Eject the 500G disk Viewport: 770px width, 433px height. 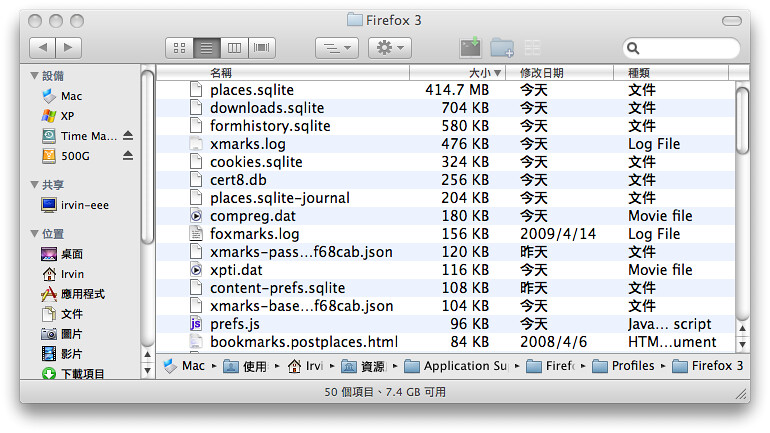click(x=128, y=156)
